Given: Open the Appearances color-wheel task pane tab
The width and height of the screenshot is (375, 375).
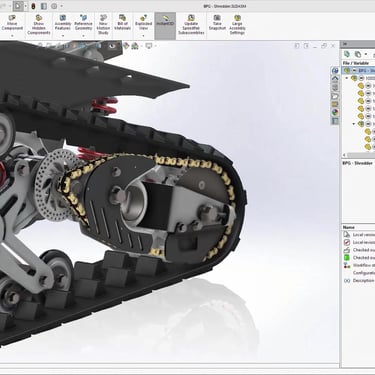Looking at the screenshot, I should coord(335,112).
